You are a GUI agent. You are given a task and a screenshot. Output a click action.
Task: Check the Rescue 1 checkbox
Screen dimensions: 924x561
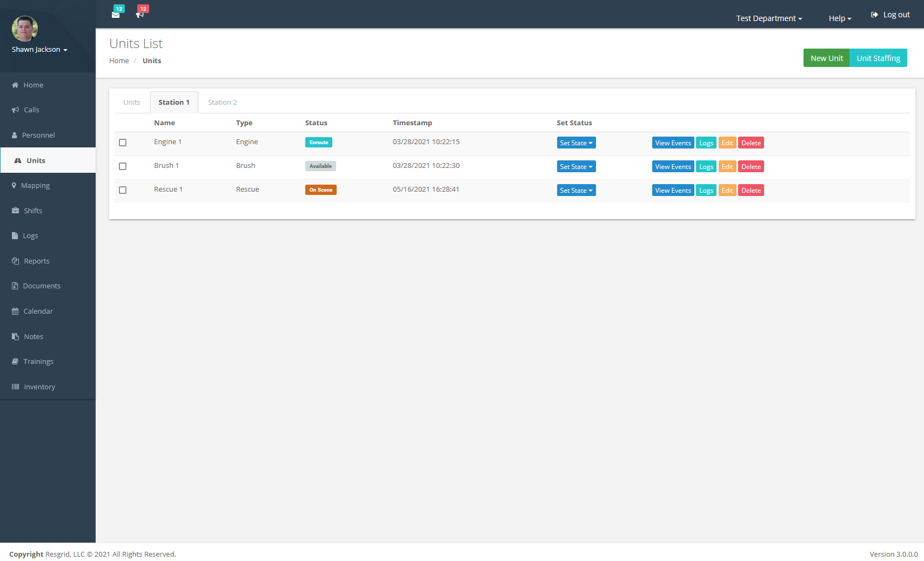tap(123, 190)
